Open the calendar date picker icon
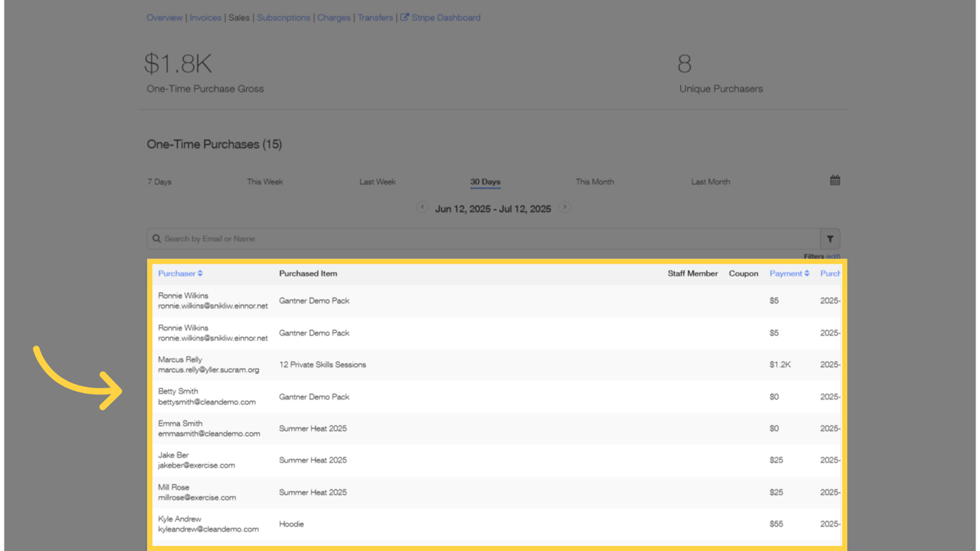Screen dimensions: 980x551 tap(834, 181)
